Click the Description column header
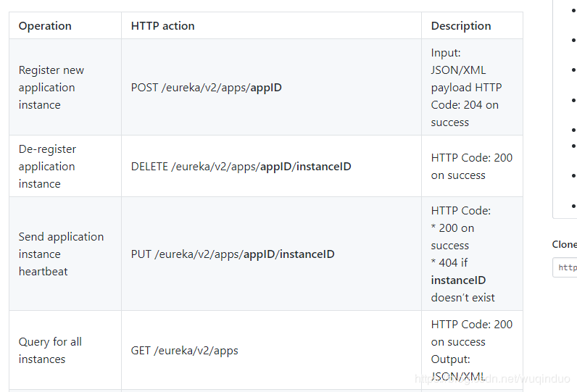This screenshot has width=577, height=392. click(460, 26)
